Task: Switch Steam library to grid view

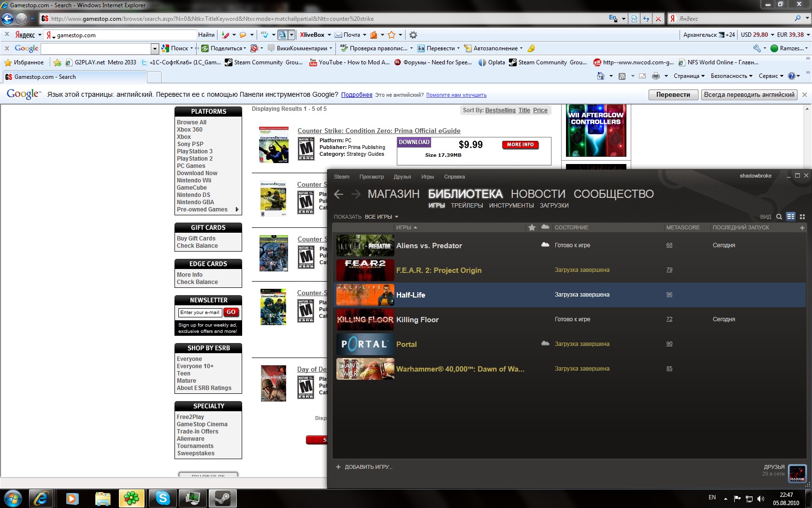Action: pyautogui.click(x=802, y=217)
